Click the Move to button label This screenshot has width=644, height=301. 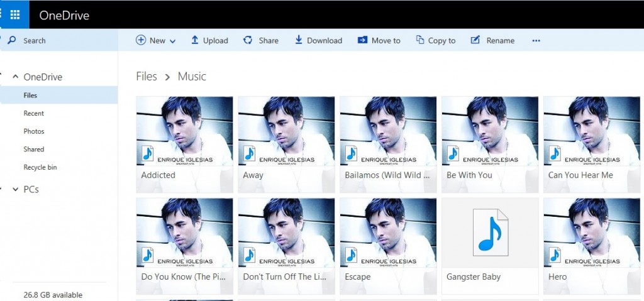(x=386, y=40)
